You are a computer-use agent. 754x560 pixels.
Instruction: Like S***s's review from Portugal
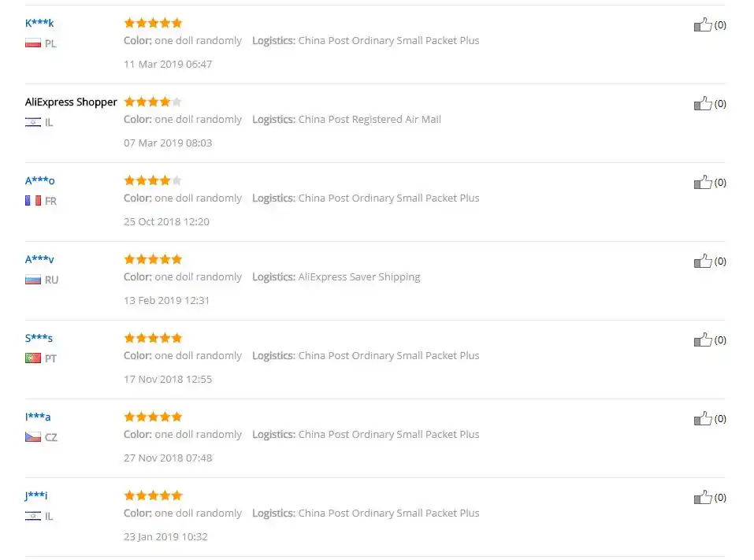tap(703, 340)
